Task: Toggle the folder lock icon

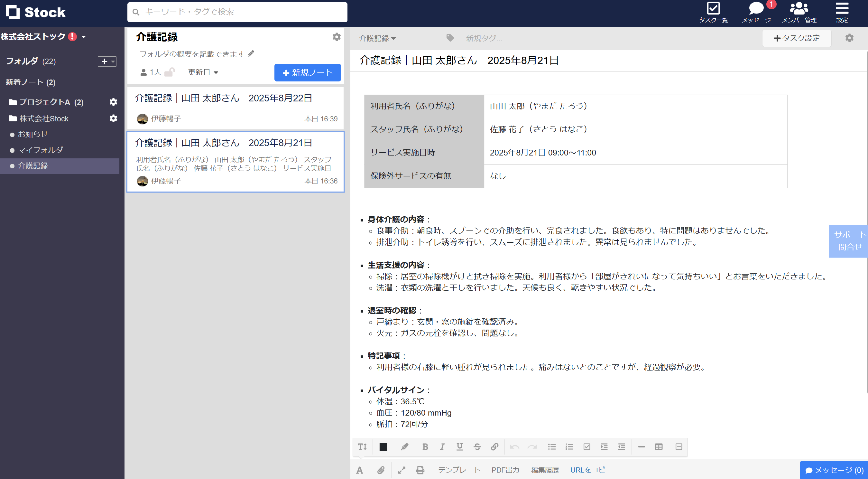Action: (171, 72)
